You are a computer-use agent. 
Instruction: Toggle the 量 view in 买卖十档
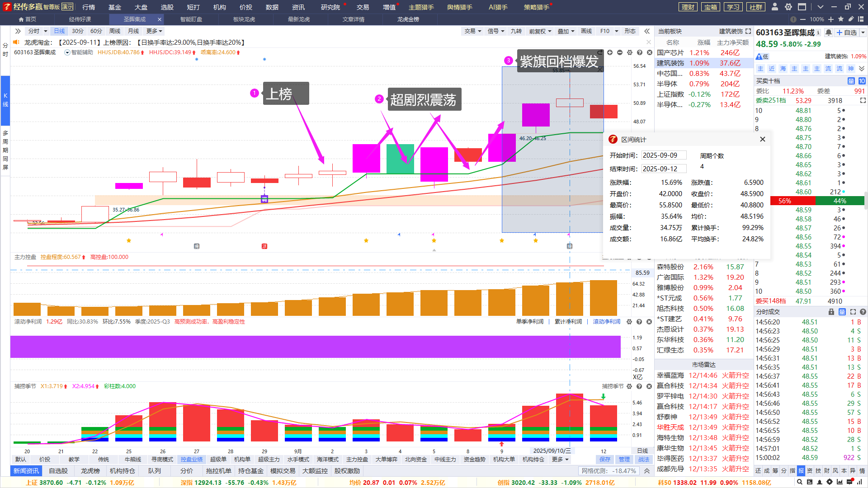point(851,81)
